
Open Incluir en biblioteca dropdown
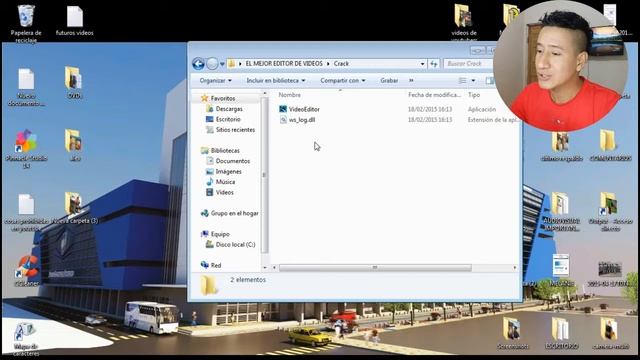[276, 81]
